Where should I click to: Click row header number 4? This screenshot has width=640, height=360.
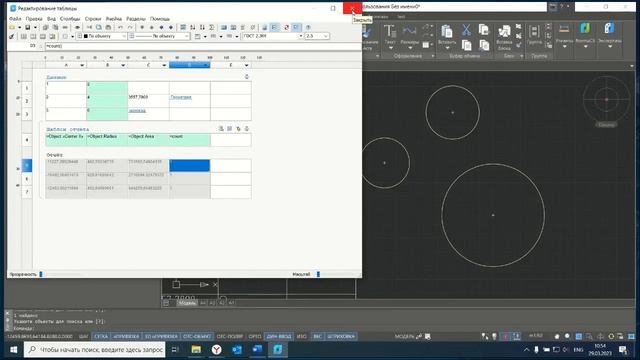[x=27, y=140]
